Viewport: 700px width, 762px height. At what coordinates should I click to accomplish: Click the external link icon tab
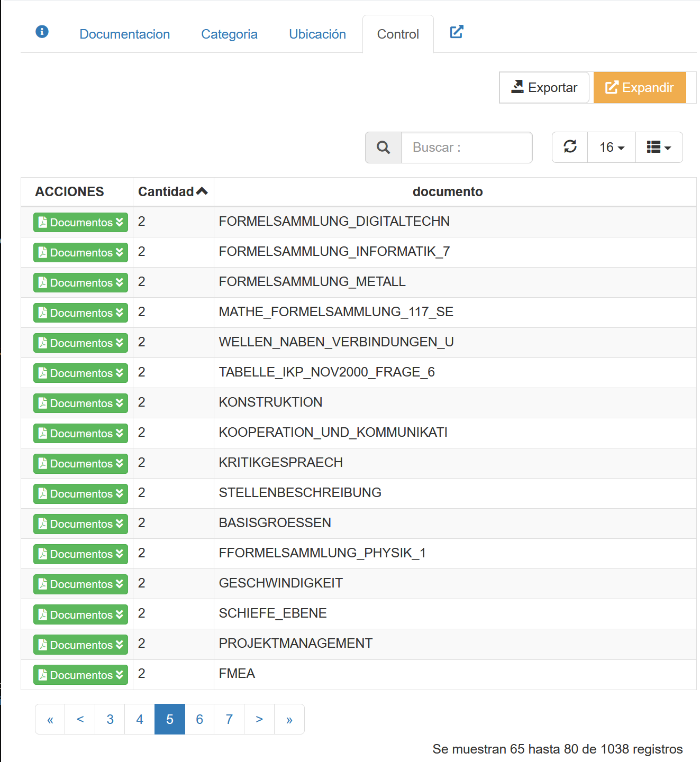(456, 32)
